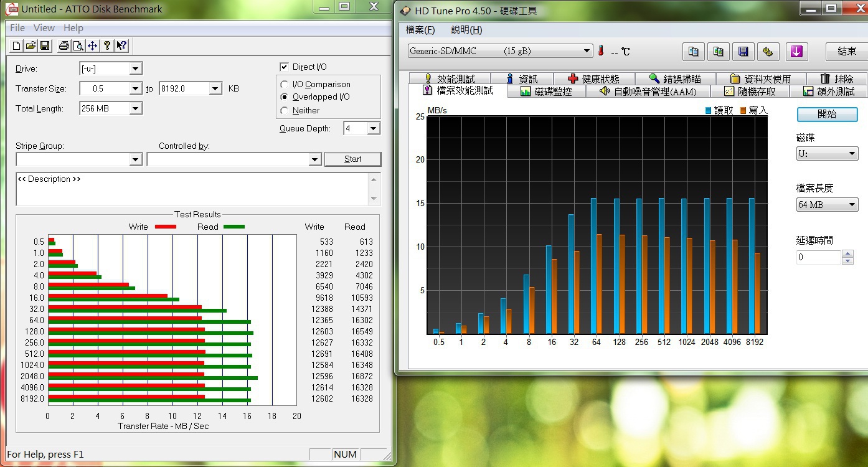Click the NUM indicator in status bar
868x467 pixels.
tap(345, 455)
